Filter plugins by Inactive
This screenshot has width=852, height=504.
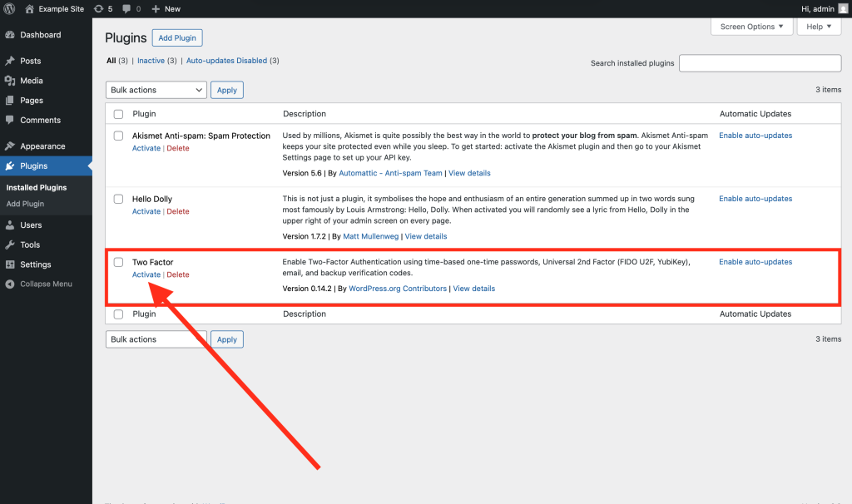(151, 61)
